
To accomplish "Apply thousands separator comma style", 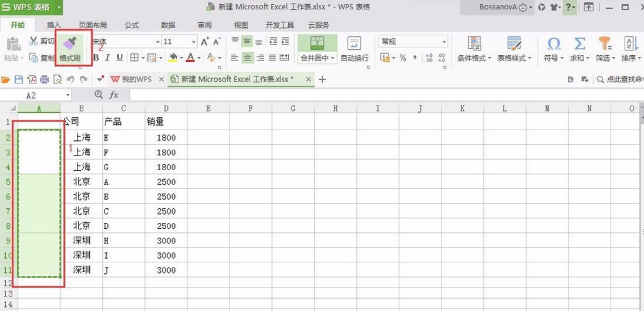I will [x=415, y=58].
